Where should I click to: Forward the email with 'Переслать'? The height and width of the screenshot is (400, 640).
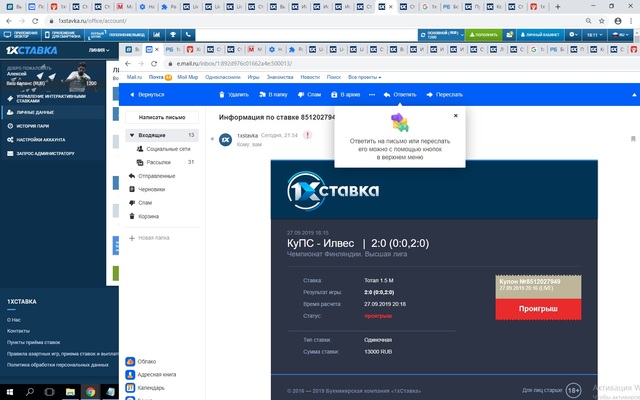tap(444, 95)
